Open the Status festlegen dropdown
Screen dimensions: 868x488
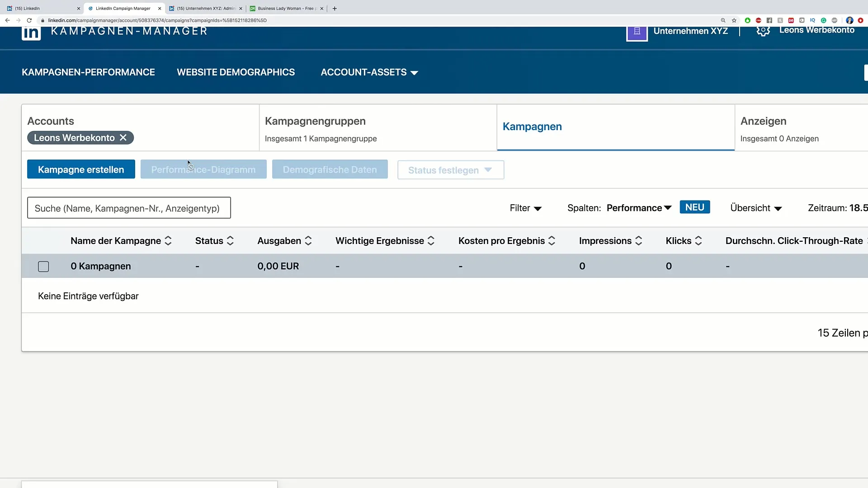point(451,170)
